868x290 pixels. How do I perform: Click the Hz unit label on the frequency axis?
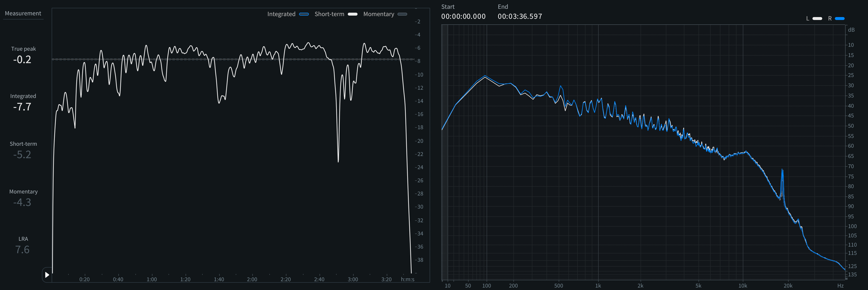click(x=840, y=286)
